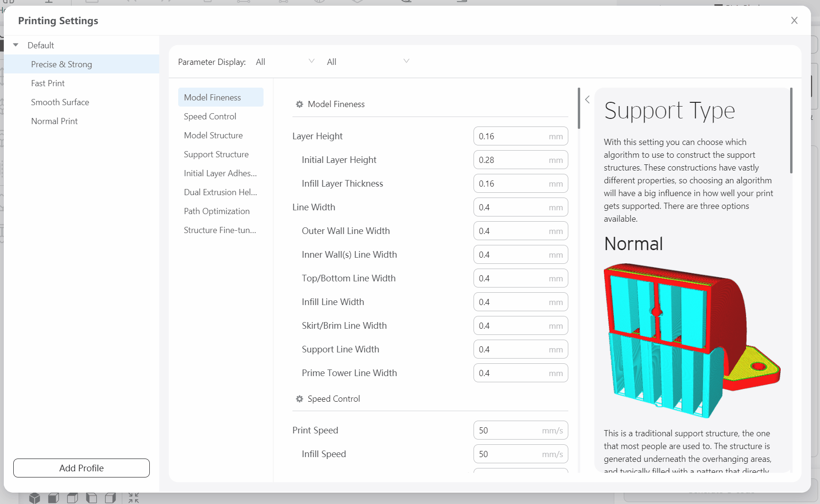Edit the Infill Line Width field

point(521,302)
